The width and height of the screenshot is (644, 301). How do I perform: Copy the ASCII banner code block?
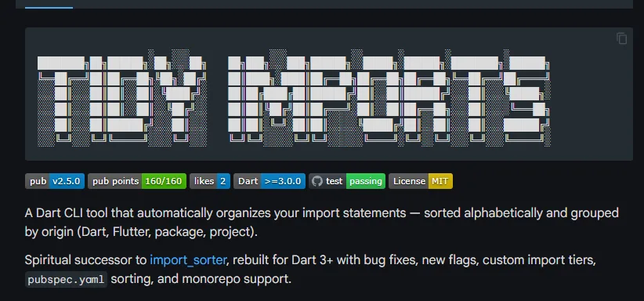click(x=621, y=38)
